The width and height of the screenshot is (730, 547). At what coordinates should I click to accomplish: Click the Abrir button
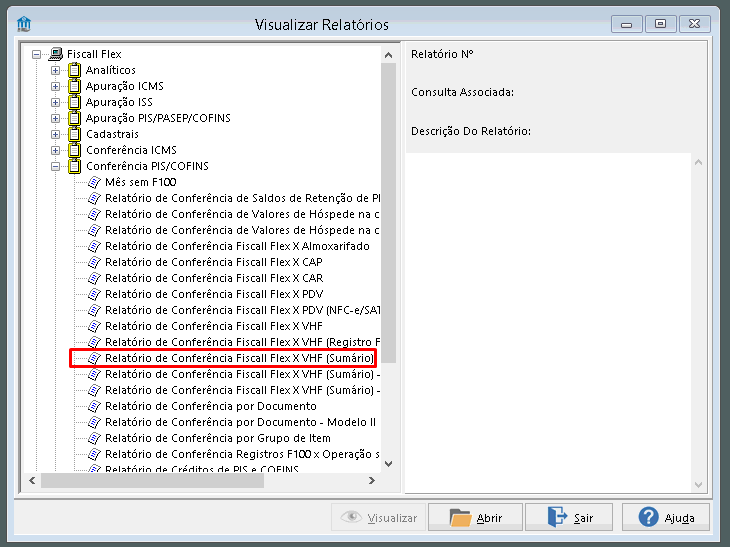point(475,517)
